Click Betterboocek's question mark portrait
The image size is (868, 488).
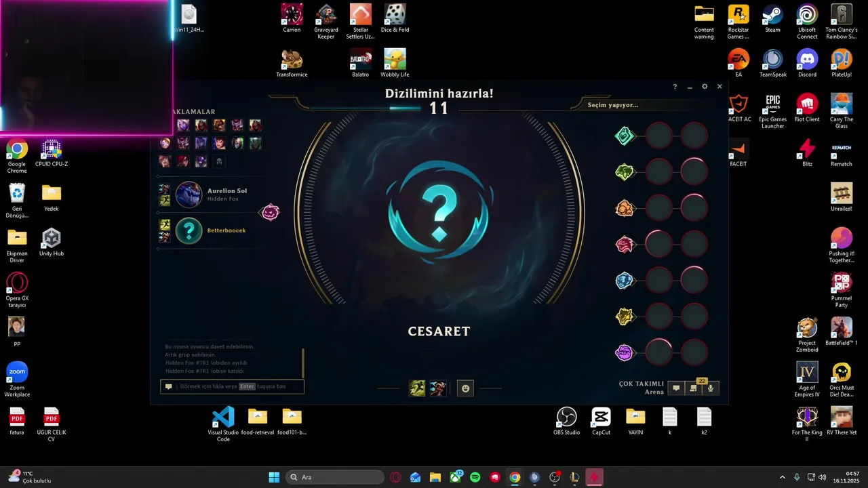click(189, 230)
